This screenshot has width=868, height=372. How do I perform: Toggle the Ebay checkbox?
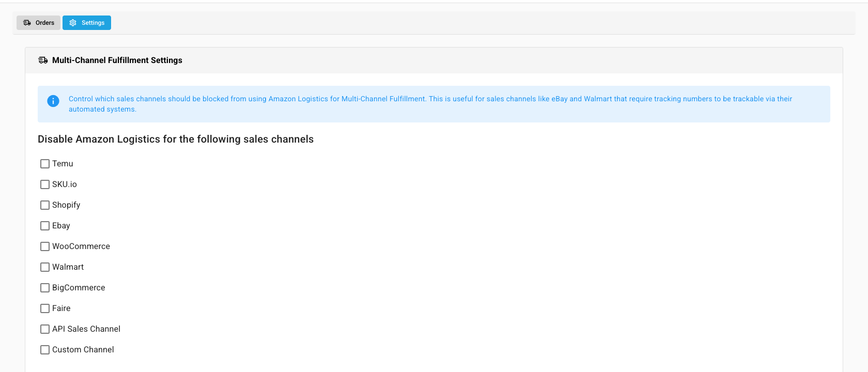click(45, 226)
